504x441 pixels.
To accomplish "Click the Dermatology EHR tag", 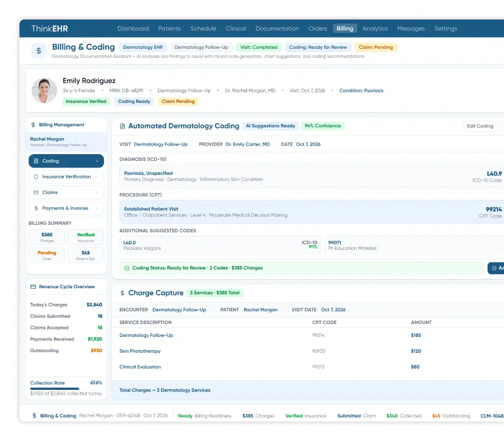I will tap(143, 48).
